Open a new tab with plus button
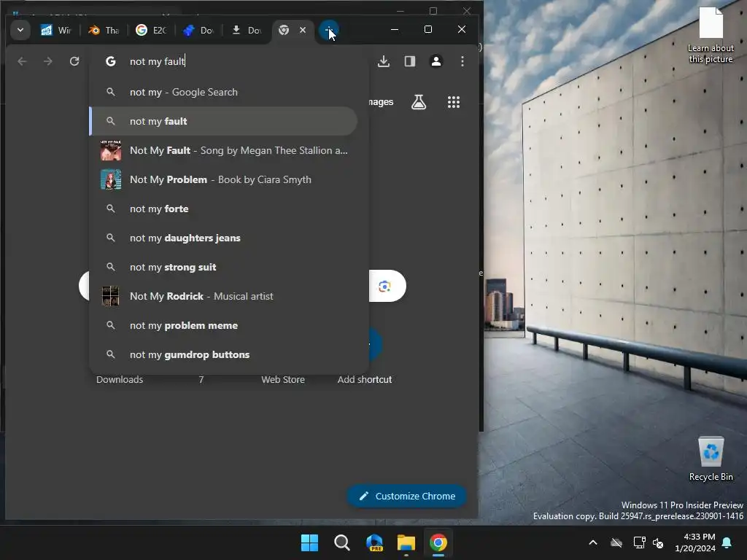 [328, 31]
